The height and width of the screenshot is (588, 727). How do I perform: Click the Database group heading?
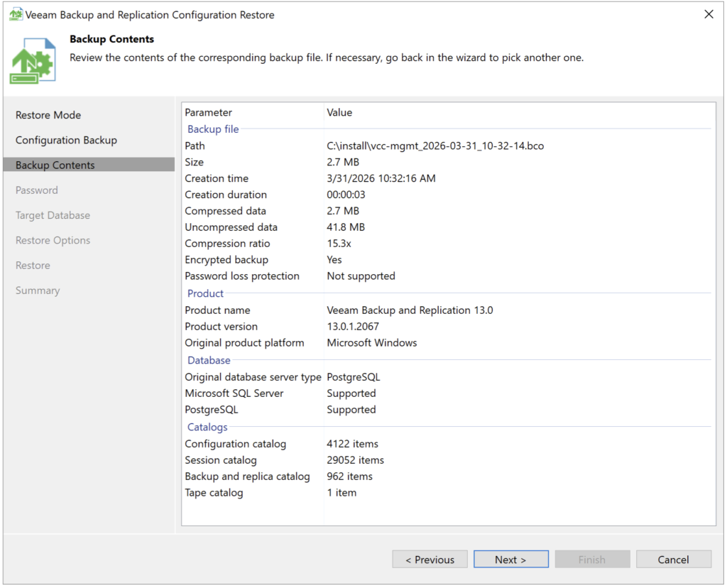tap(209, 360)
